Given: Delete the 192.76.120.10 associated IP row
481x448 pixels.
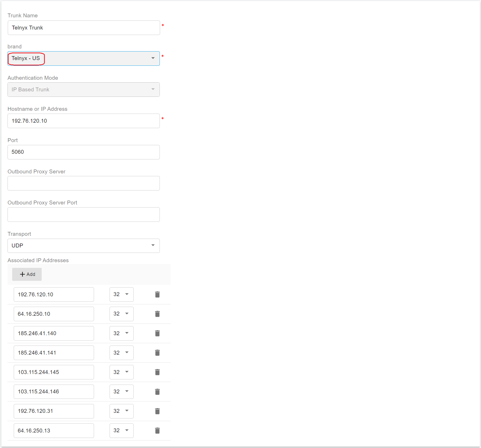Looking at the screenshot, I should [157, 295].
